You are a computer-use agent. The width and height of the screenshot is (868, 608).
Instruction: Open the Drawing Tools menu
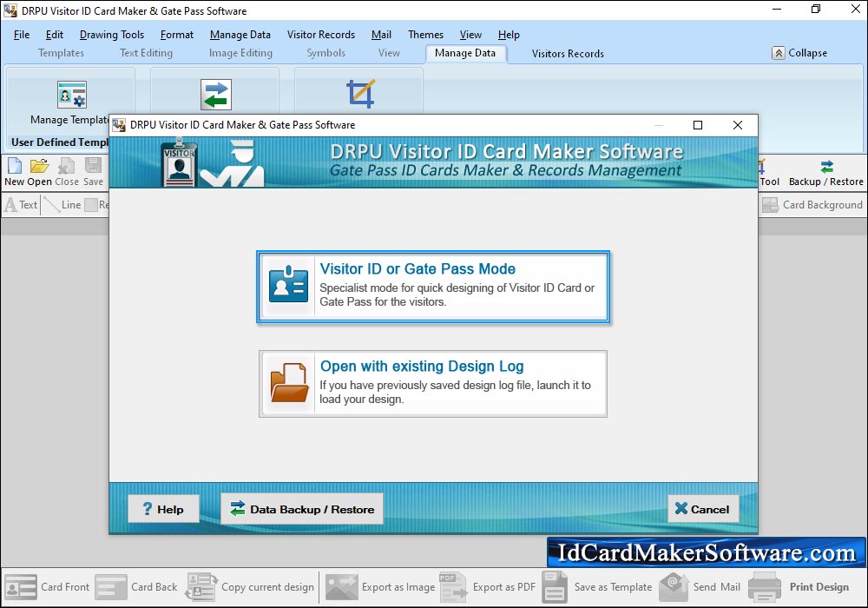point(112,35)
